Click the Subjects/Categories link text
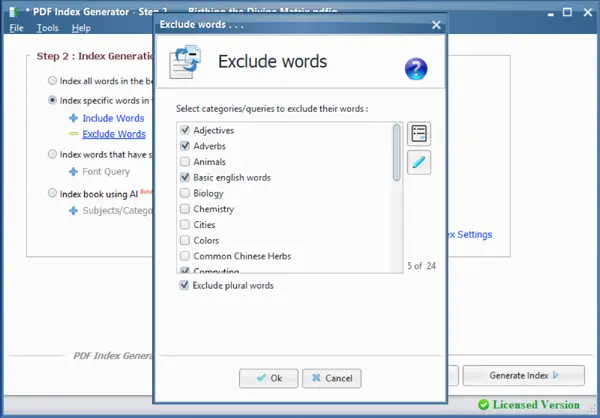 click(x=118, y=211)
